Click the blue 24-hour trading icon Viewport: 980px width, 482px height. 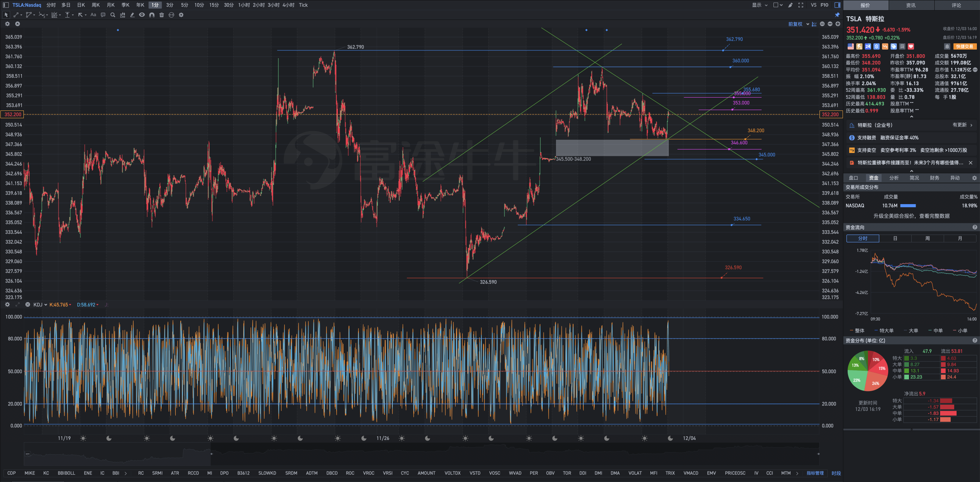pyautogui.click(x=868, y=46)
